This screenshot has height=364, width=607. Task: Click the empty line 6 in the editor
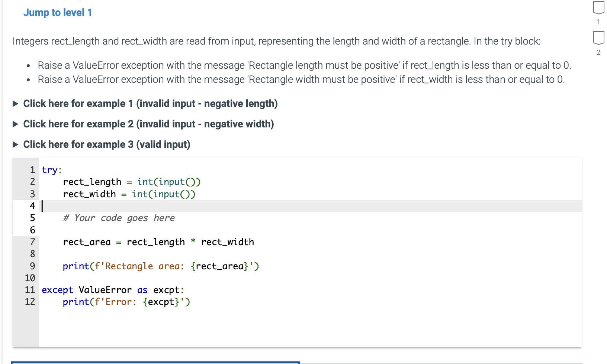pos(112,230)
